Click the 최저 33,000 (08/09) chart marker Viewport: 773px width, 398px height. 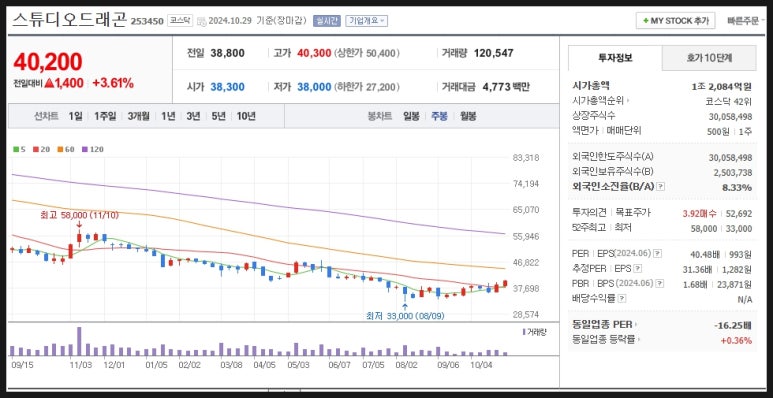pyautogui.click(x=405, y=316)
